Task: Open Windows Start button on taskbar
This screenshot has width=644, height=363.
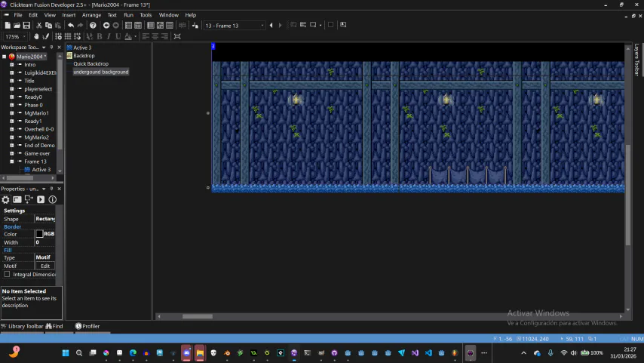Action: pyautogui.click(x=66, y=353)
